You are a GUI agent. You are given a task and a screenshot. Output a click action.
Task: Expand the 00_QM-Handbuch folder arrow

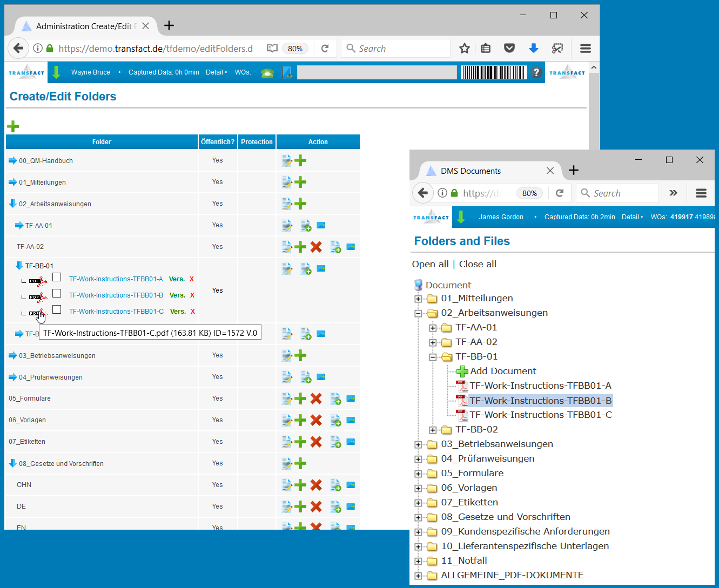click(x=12, y=160)
